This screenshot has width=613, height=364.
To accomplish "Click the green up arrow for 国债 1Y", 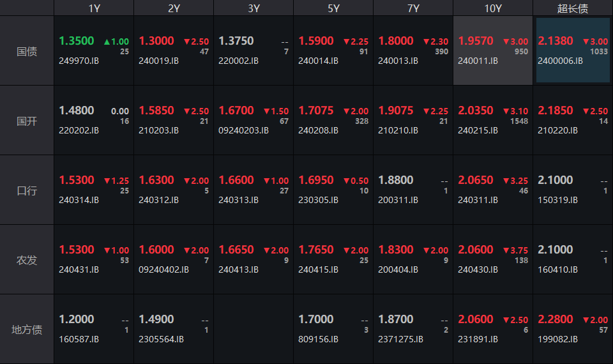I will [x=107, y=42].
